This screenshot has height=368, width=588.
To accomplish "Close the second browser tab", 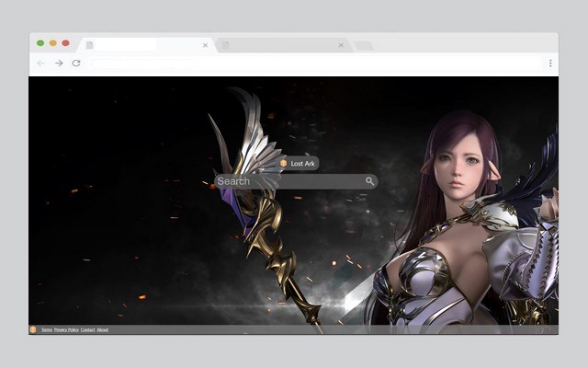I will click(341, 45).
